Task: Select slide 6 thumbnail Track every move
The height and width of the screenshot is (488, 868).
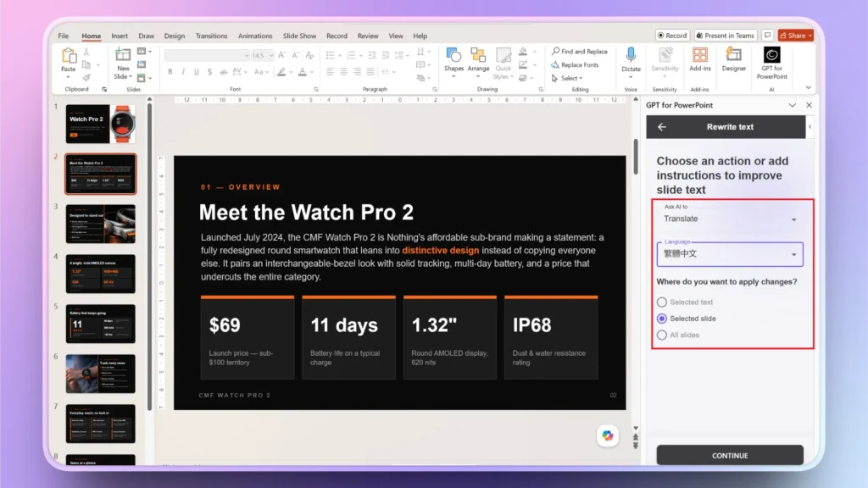Action: pyautogui.click(x=100, y=374)
